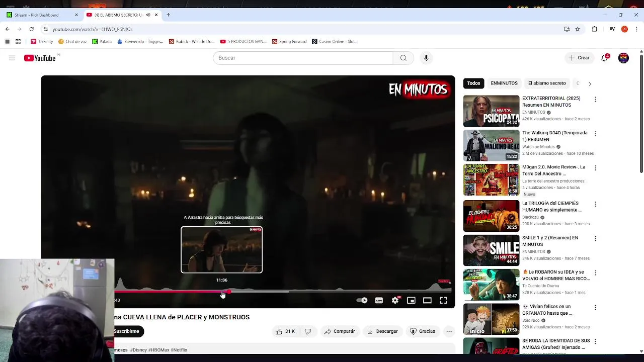Open the #Netflix hashtag link

(179, 350)
